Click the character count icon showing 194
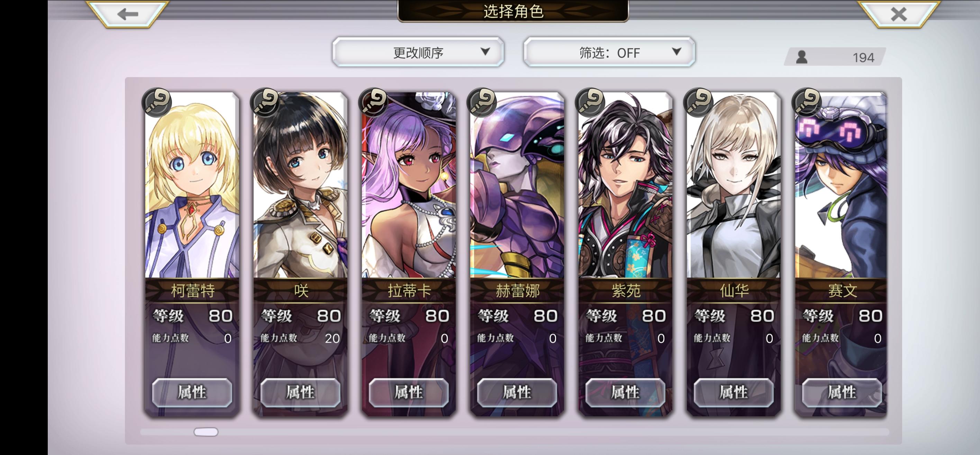 click(801, 57)
